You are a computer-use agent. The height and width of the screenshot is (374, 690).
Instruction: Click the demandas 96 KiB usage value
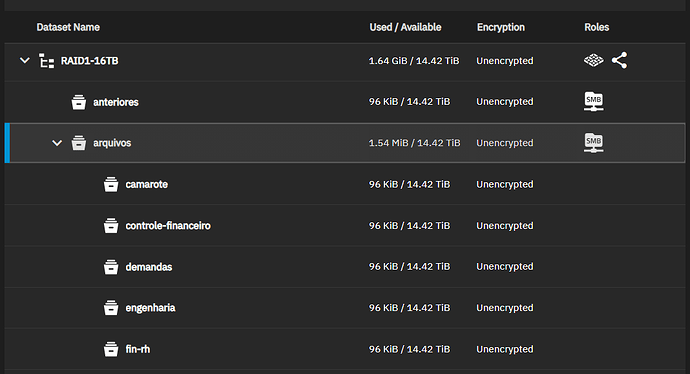point(410,267)
